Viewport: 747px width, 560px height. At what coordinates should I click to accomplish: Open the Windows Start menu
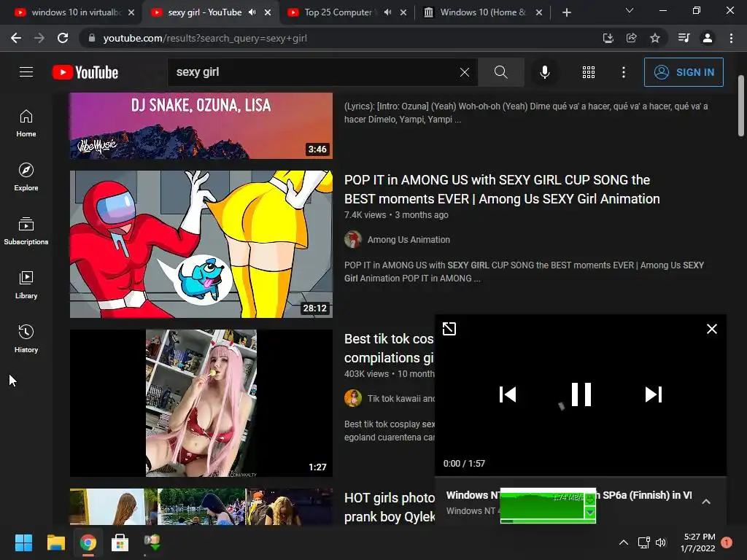tap(23, 542)
